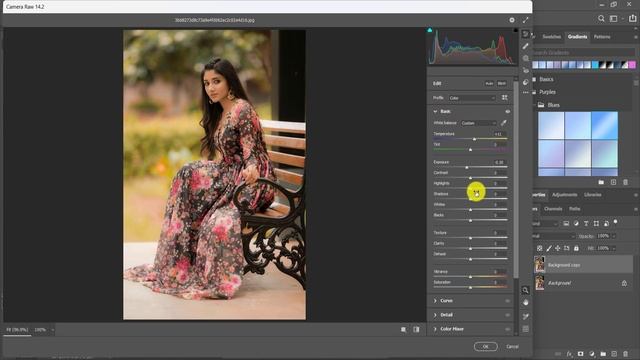Viewport: 640px width, 360px height.
Task: Switch to the Adjustments tab
Action: [564, 195]
